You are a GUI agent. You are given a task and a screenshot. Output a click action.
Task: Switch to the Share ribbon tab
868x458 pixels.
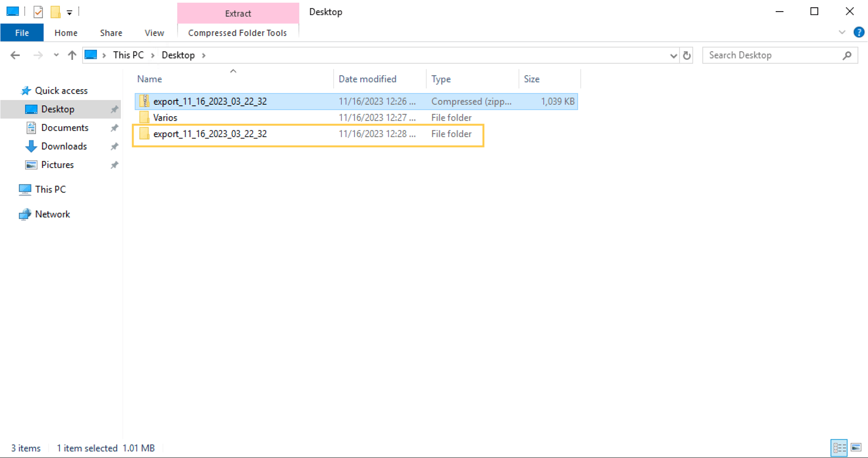[x=110, y=32]
